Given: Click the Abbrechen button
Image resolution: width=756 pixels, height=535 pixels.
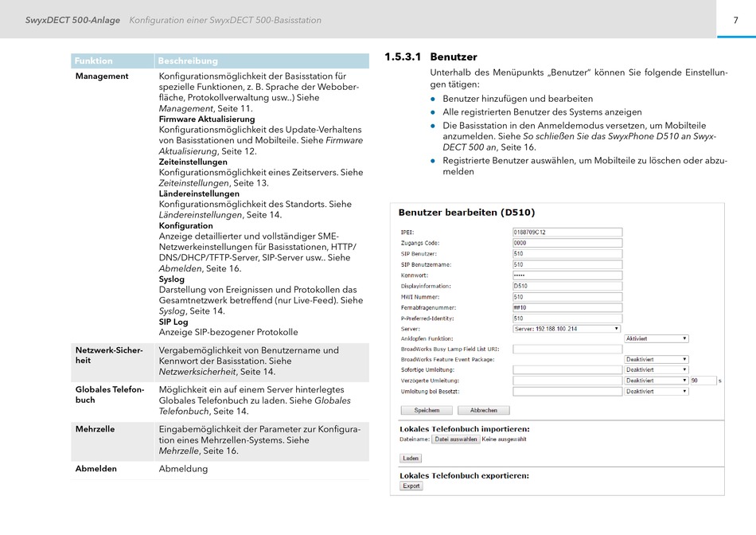Looking at the screenshot, I should click(484, 410).
